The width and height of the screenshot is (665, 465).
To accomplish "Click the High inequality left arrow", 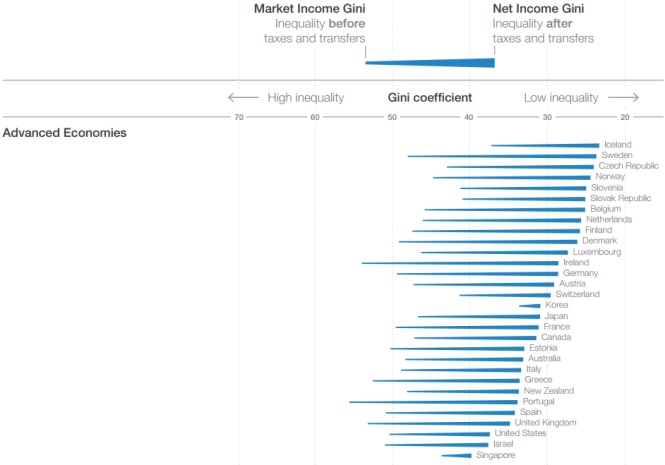I will point(243,98).
